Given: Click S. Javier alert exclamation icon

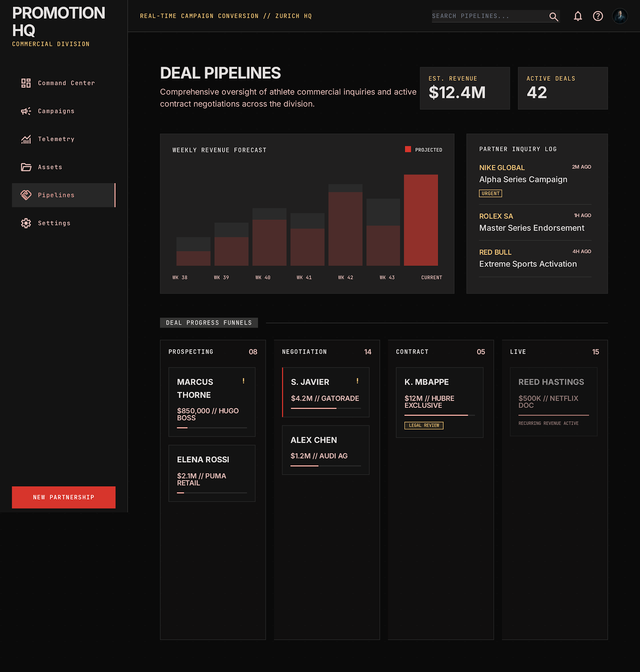Looking at the screenshot, I should click(x=358, y=381).
